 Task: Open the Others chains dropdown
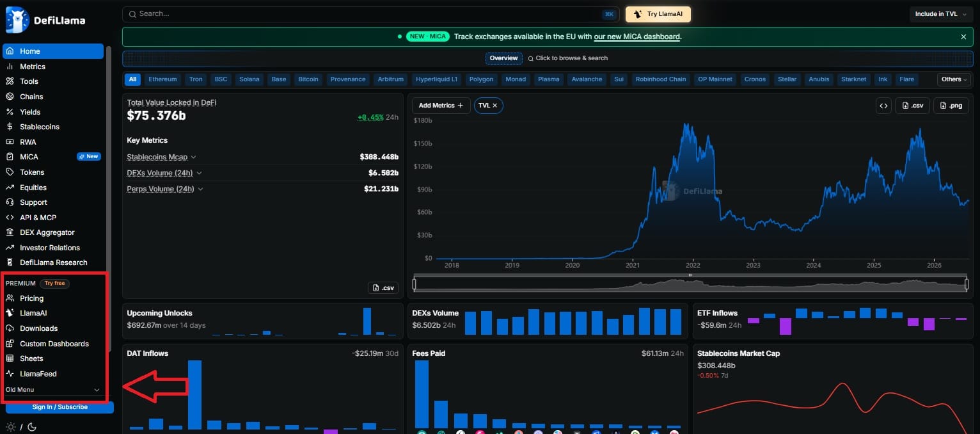tap(954, 79)
